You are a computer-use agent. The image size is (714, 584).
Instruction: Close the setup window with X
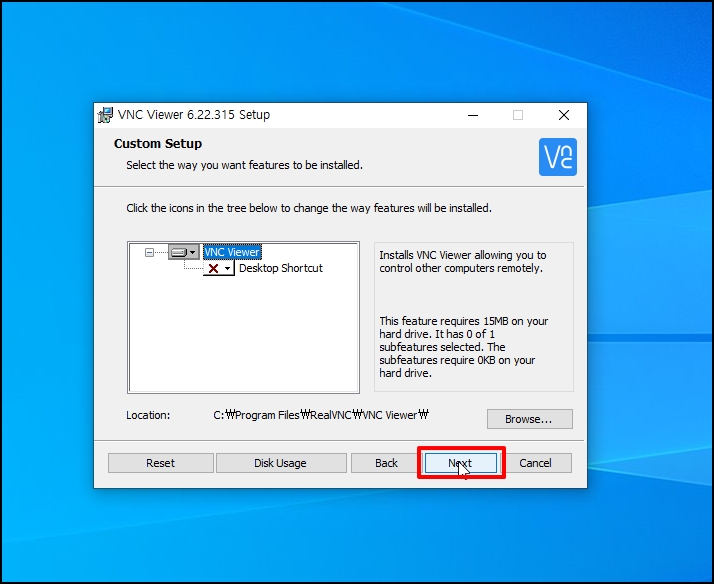(564, 115)
